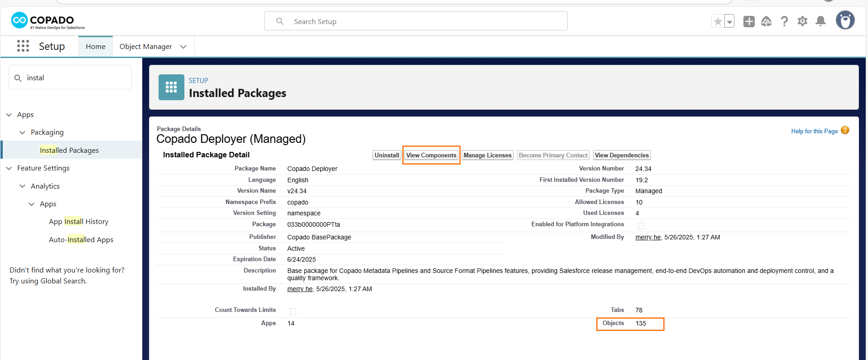Image resolution: width=868 pixels, height=360 pixels.
Task: Click the Version Setting value namespace
Action: 304,213
